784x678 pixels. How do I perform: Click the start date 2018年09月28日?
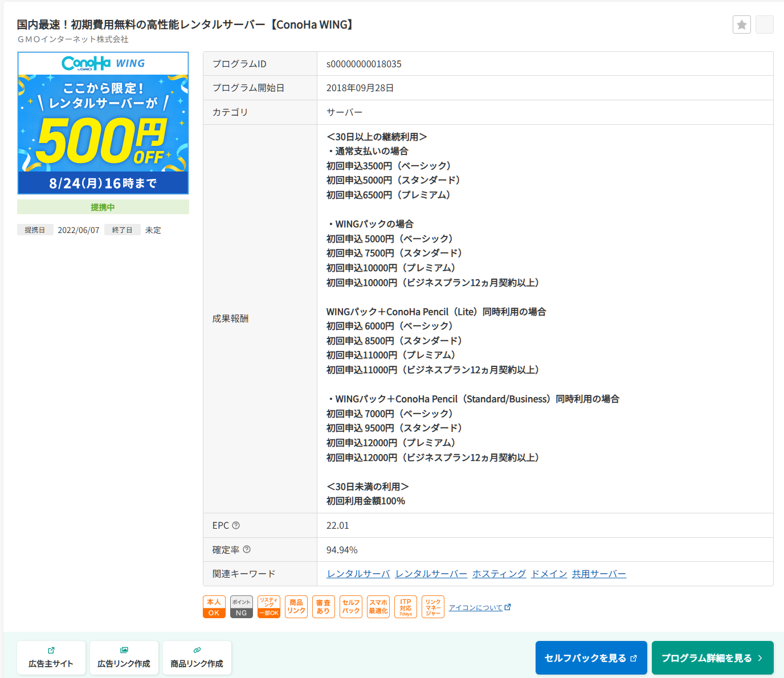point(360,88)
